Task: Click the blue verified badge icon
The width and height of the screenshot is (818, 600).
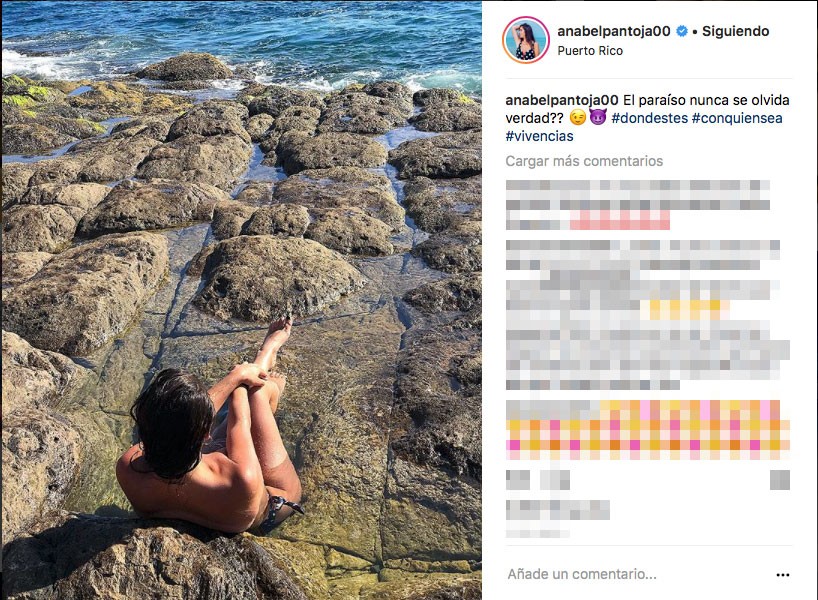Action: pyautogui.click(x=682, y=31)
